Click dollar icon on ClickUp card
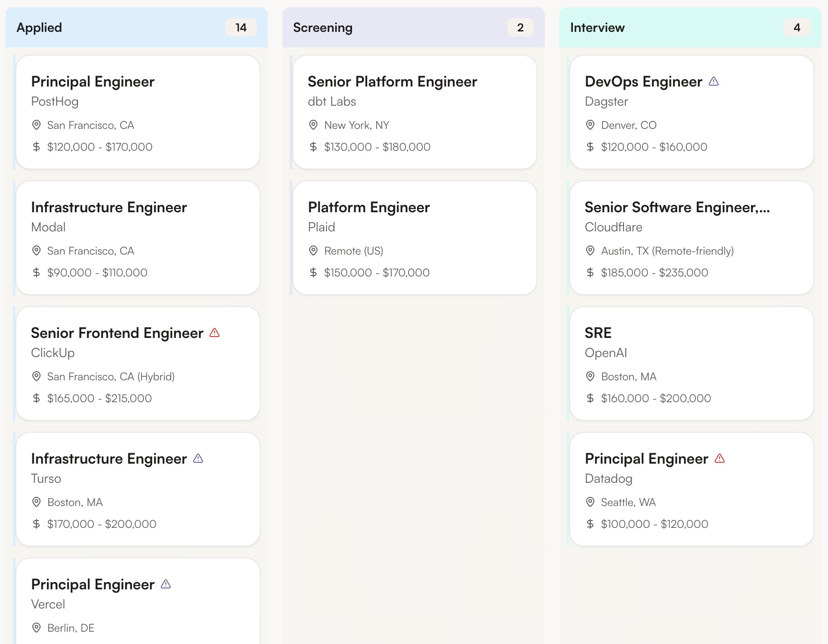Image resolution: width=828 pixels, height=644 pixels. point(36,398)
